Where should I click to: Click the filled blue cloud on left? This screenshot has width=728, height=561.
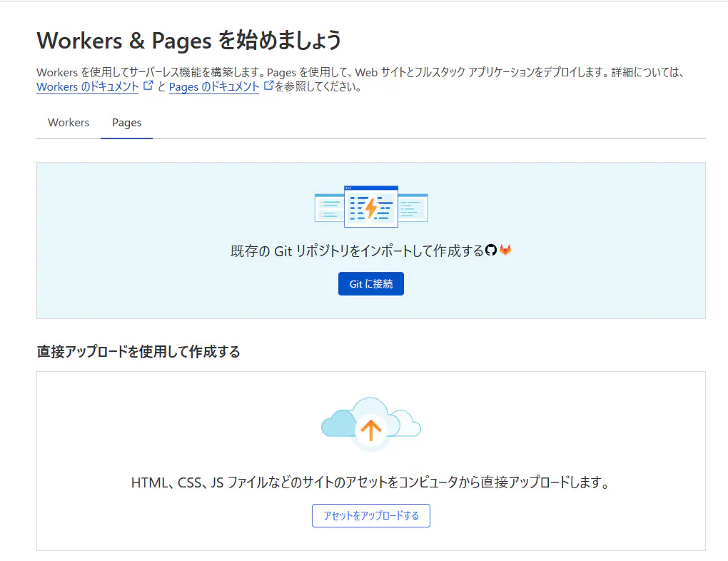click(x=335, y=424)
